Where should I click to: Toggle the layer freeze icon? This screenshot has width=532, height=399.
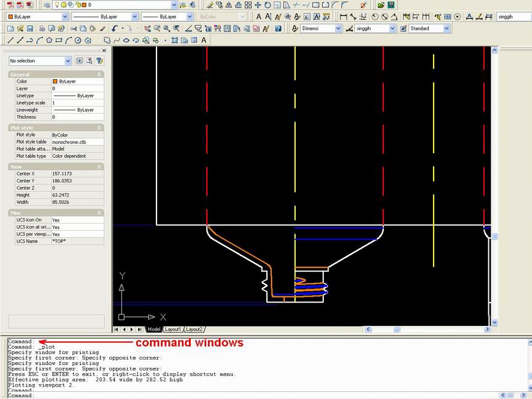(x=64, y=5)
